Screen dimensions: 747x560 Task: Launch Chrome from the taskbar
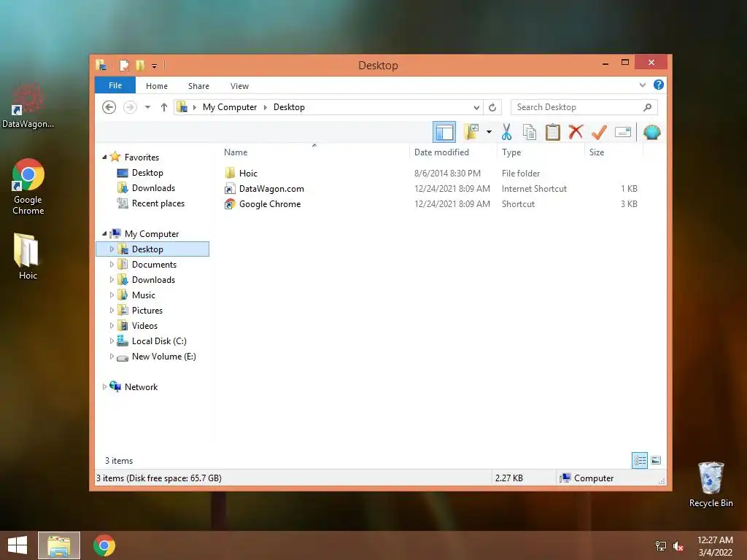pyautogui.click(x=104, y=545)
